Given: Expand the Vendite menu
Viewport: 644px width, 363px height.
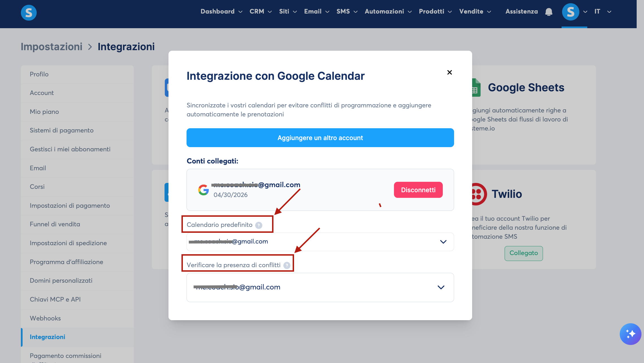Looking at the screenshot, I should coord(475,12).
